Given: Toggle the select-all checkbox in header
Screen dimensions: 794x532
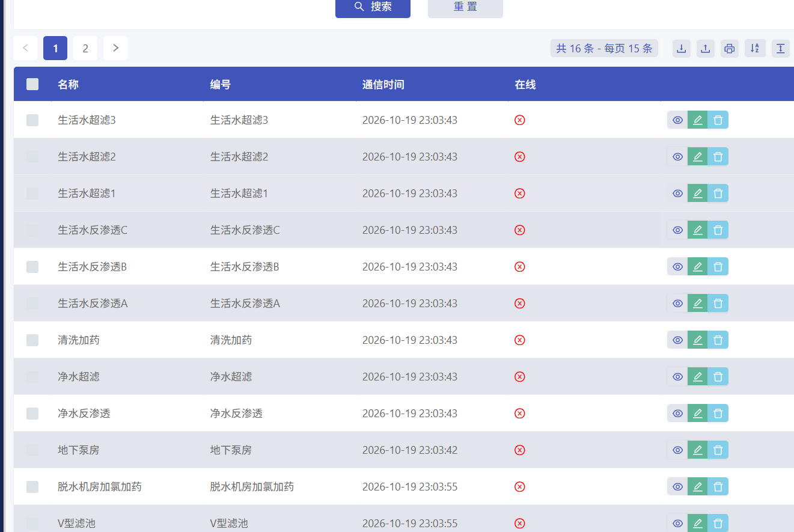Looking at the screenshot, I should point(32,84).
